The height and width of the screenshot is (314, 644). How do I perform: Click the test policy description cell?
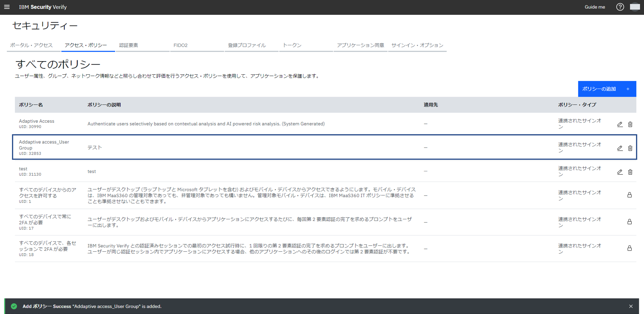click(x=91, y=171)
